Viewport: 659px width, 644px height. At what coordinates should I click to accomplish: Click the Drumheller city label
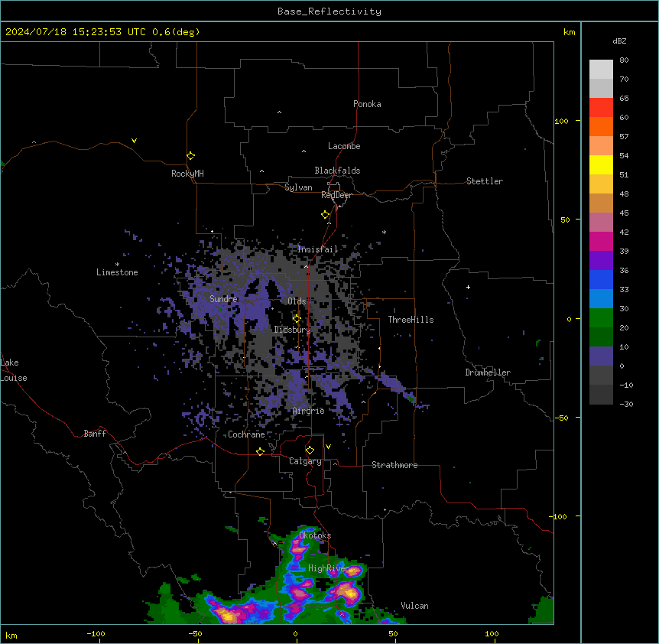pos(488,372)
